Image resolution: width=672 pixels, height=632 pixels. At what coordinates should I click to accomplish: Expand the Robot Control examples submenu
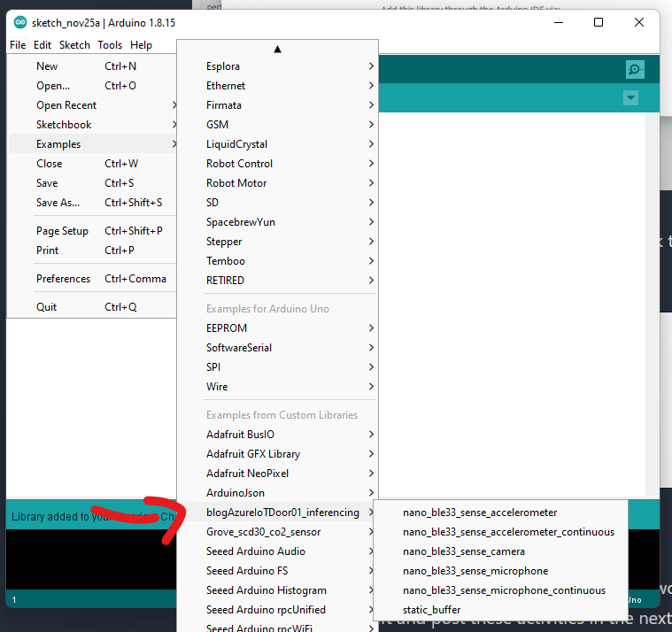pos(278,164)
